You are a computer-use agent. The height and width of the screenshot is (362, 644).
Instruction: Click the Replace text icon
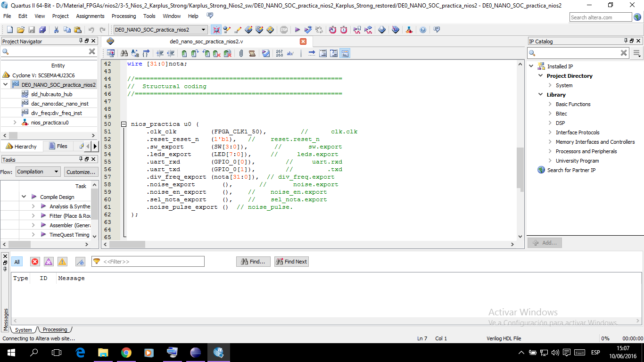point(135,53)
